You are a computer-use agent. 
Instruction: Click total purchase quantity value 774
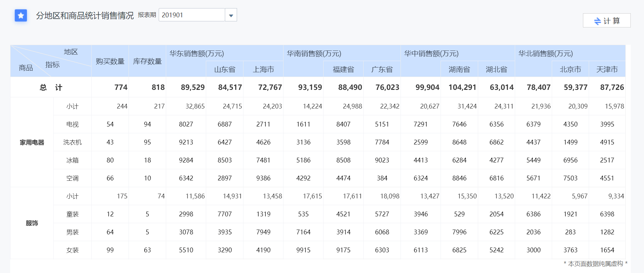pyautogui.click(x=121, y=87)
